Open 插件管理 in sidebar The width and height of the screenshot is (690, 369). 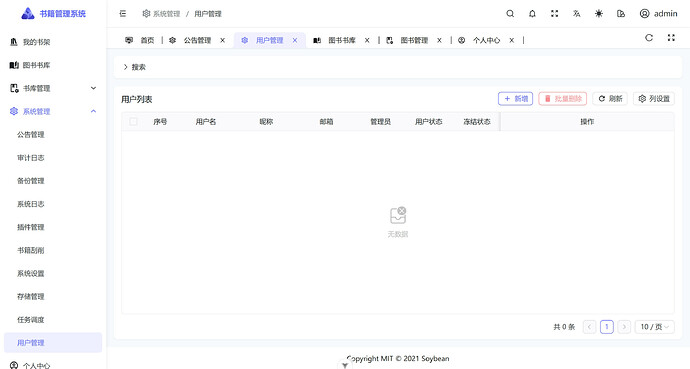tap(53, 227)
